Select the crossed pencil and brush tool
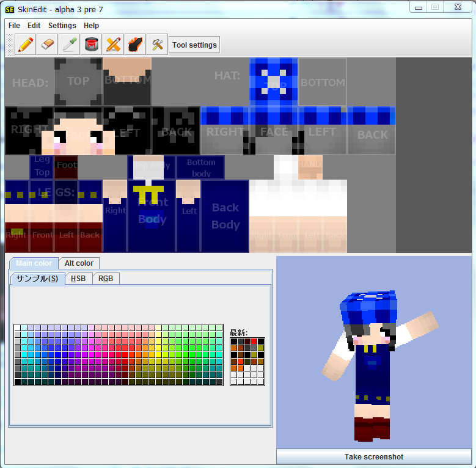The width and height of the screenshot is (476, 468). [113, 45]
